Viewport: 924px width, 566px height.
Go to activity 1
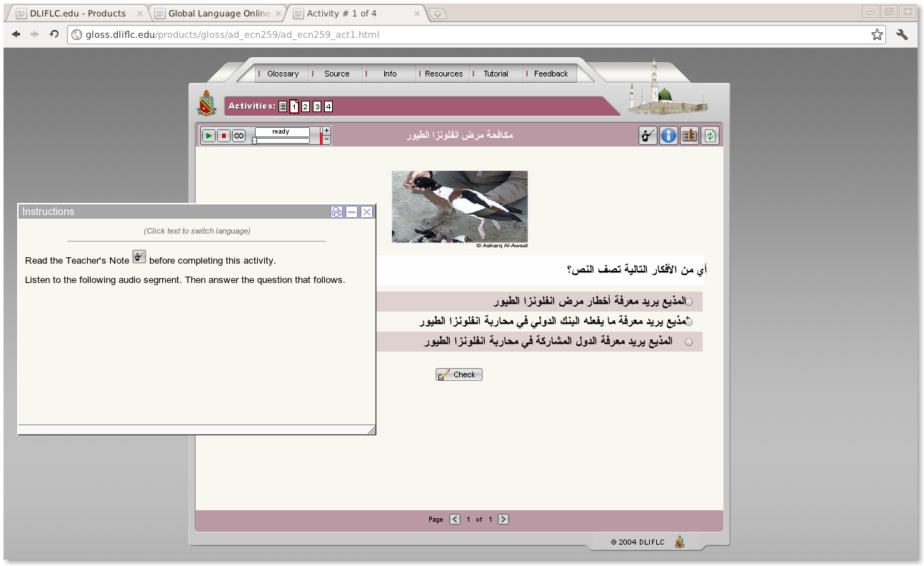point(294,106)
